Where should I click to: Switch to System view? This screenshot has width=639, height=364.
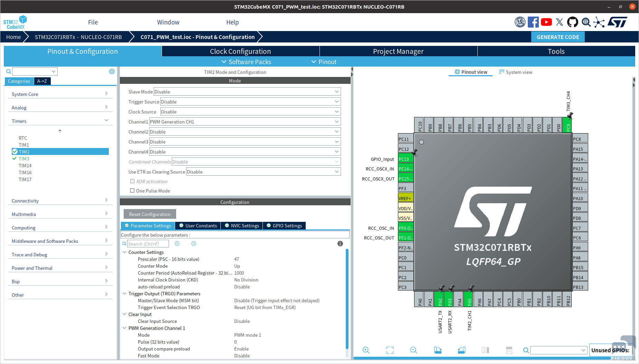click(x=516, y=72)
